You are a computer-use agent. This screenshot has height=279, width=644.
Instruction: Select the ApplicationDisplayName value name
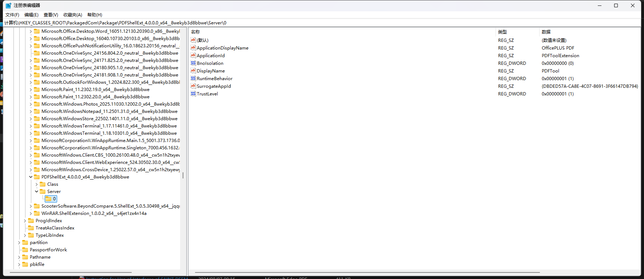point(223,48)
